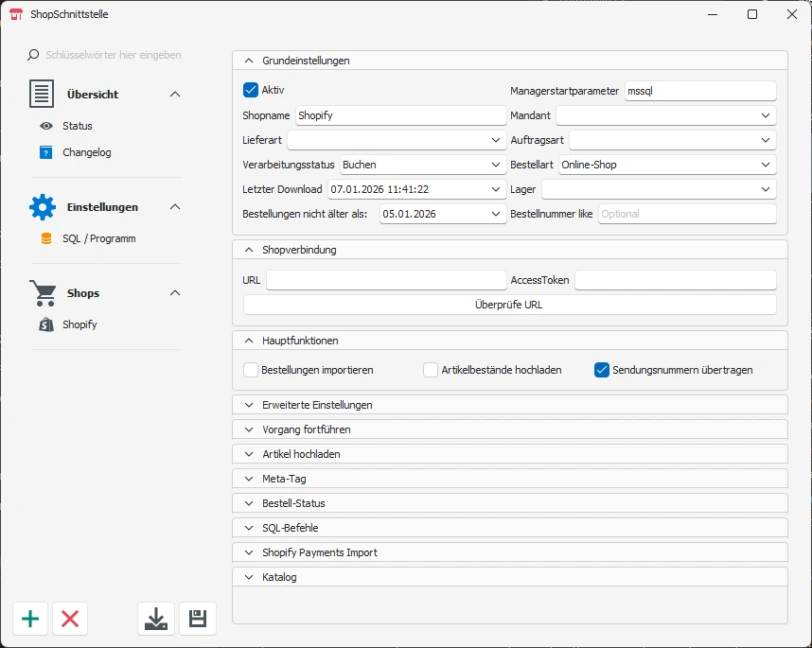Check the Artikelbestände hochladen checkbox
Screen dimensions: 812x648
431,370
